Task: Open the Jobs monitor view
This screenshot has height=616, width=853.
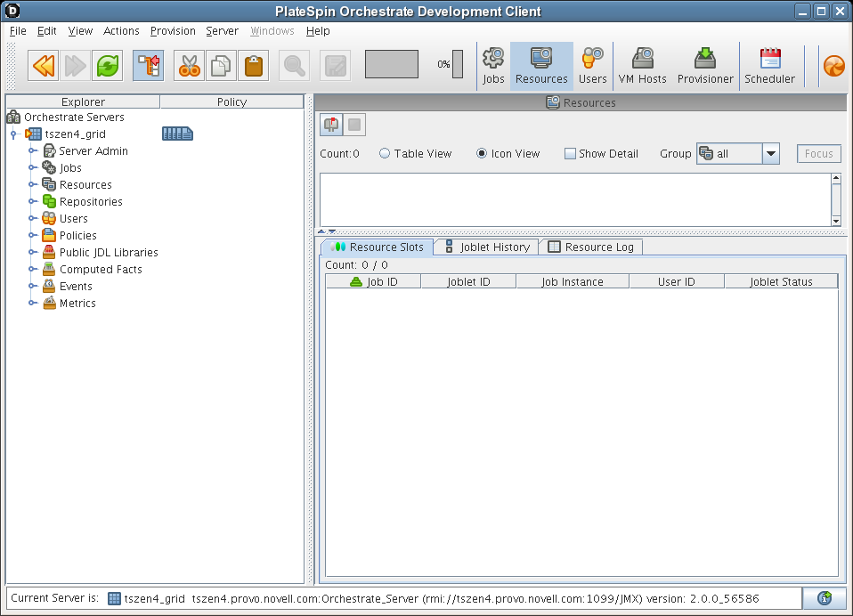Action: click(493, 66)
